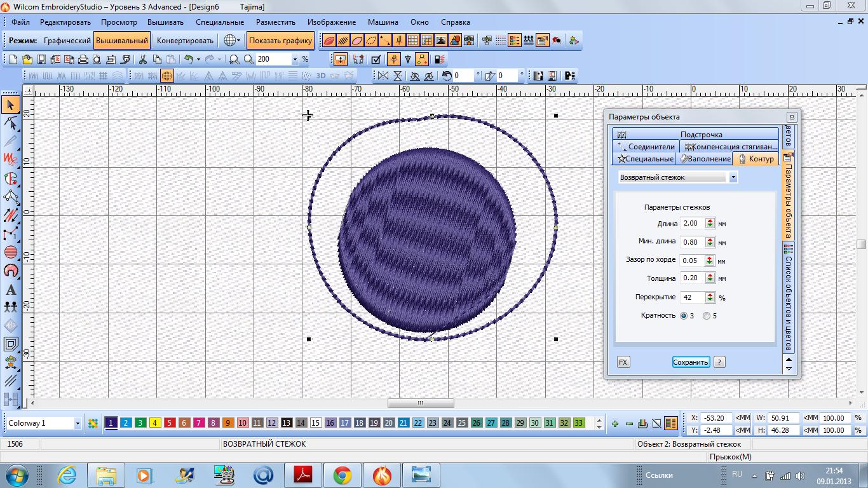Image resolution: width=868 pixels, height=488 pixels.
Task: Click the Lettering 'A' tool
Action: [x=11, y=290]
